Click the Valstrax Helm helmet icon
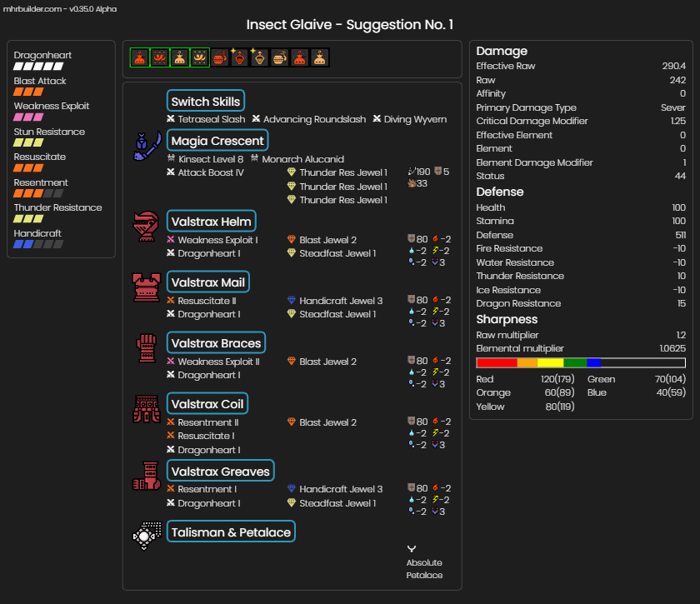The width and height of the screenshot is (700, 604). [146, 227]
